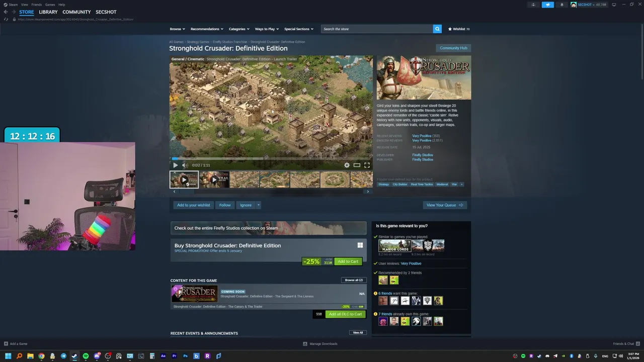Select the second video thumbnail
Screen dimensions: 644x362
pos(214,179)
